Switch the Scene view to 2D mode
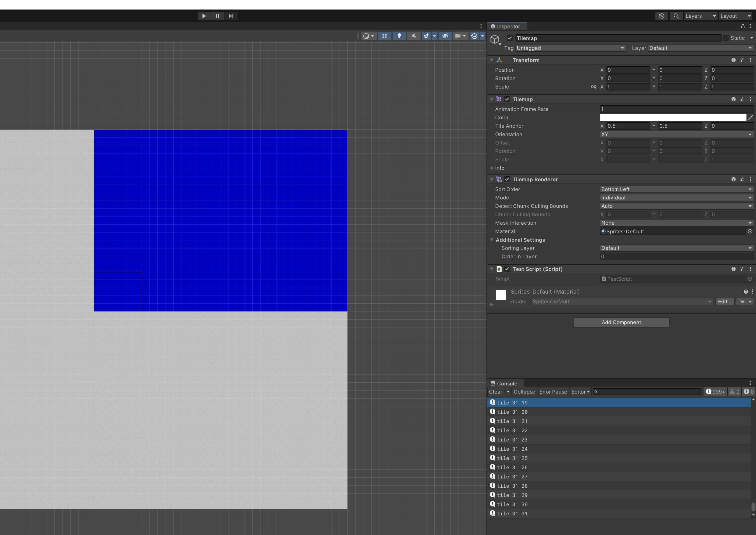 point(384,36)
